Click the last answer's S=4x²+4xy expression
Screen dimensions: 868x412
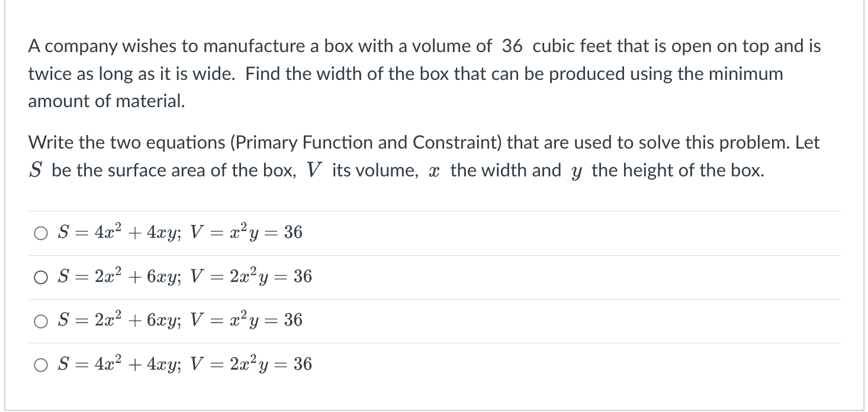coord(120,364)
